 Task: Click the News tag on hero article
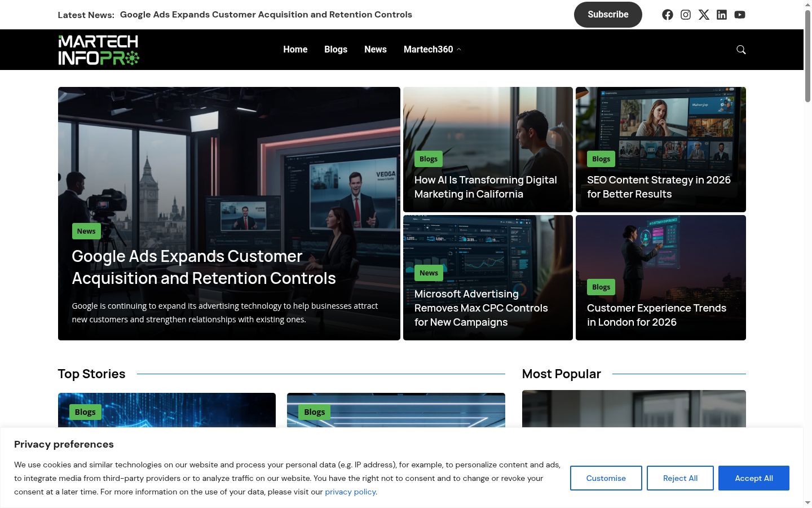pyautogui.click(x=86, y=231)
